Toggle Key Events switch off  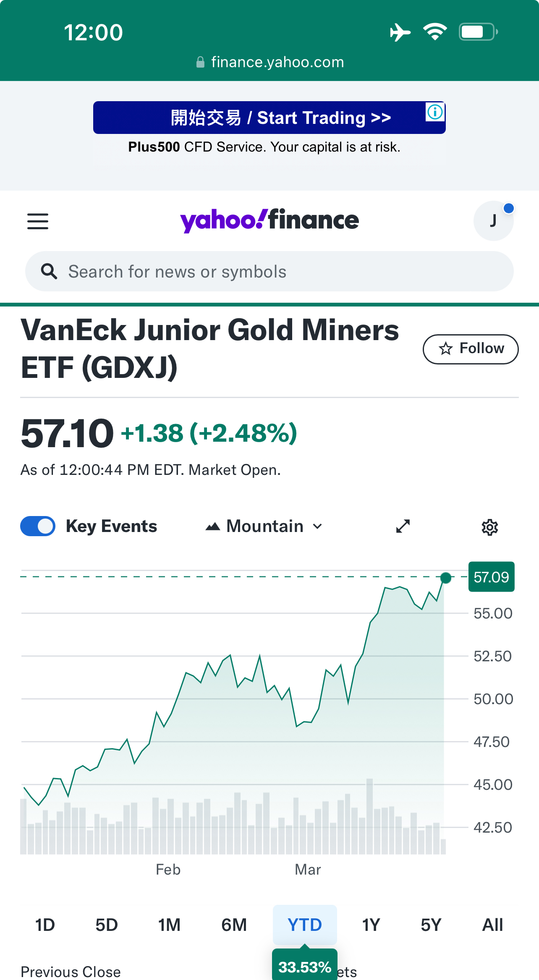click(x=38, y=526)
